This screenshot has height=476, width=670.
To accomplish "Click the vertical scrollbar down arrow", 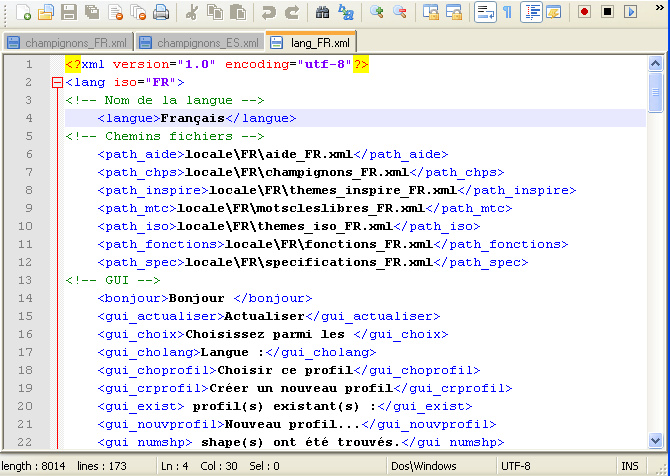I will 656,440.
